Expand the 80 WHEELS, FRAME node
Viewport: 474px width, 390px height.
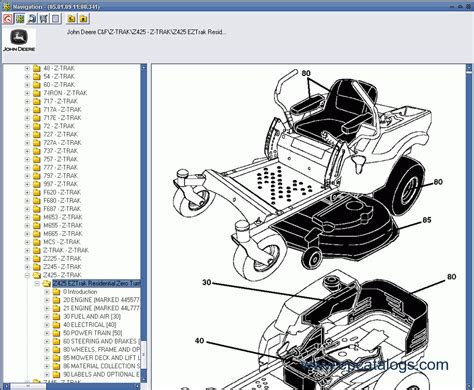pos(47,350)
